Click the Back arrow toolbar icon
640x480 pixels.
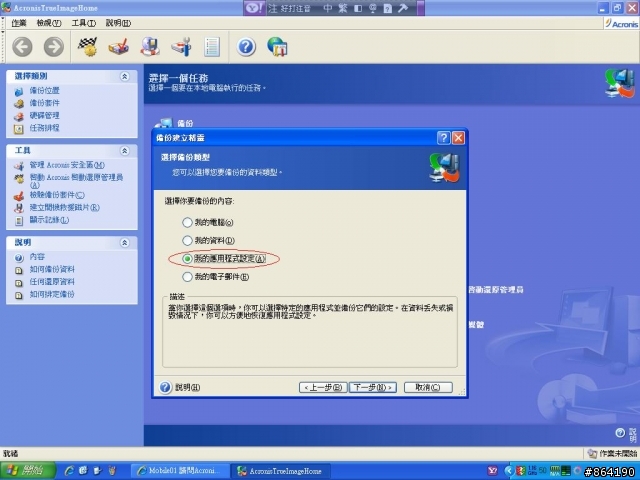click(x=22, y=47)
